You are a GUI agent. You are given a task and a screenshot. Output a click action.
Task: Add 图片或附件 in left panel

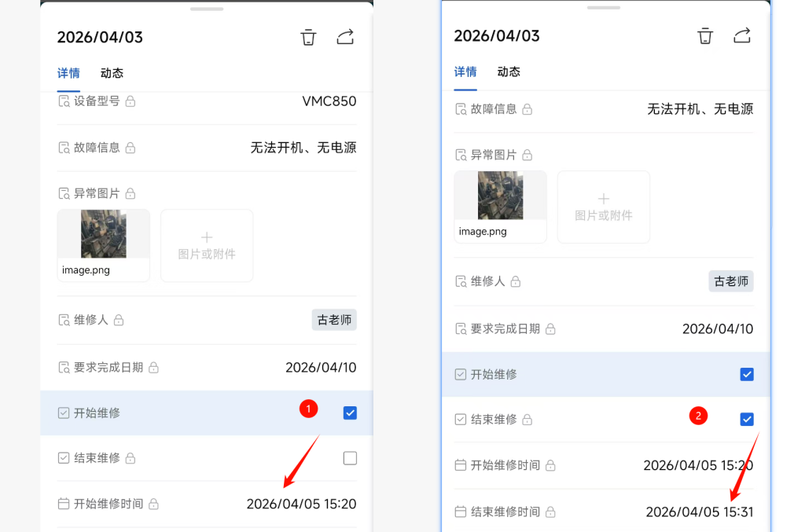click(207, 245)
